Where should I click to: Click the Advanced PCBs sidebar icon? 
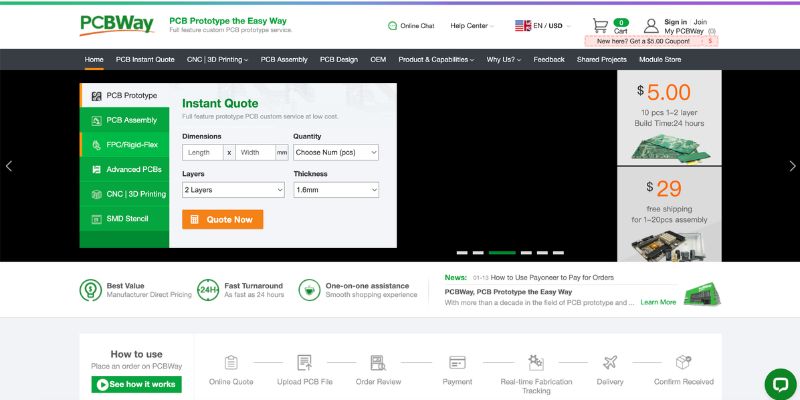pyautogui.click(x=96, y=169)
